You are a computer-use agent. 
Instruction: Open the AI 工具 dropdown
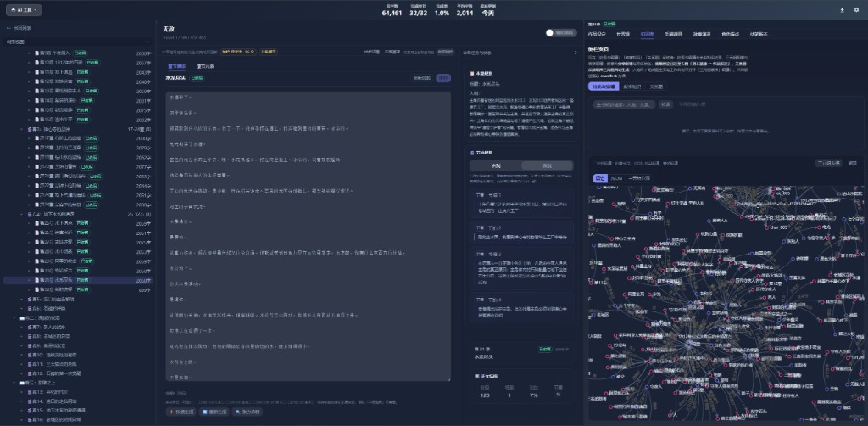24,10
